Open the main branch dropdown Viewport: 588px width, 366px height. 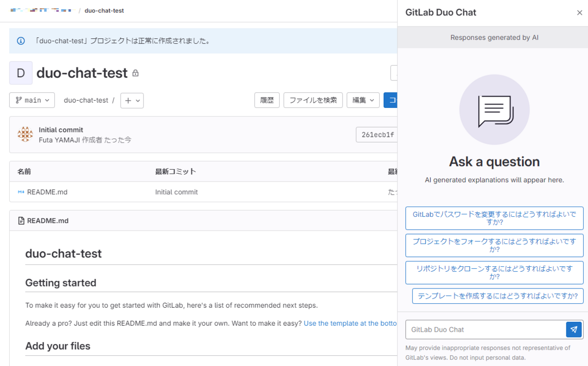click(x=32, y=100)
